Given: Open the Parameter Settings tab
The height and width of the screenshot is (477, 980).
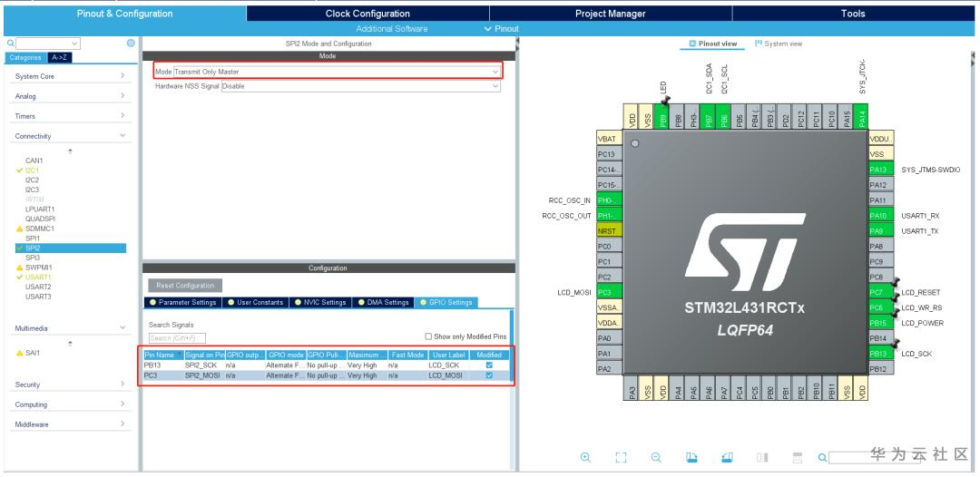Looking at the screenshot, I should tap(181, 302).
